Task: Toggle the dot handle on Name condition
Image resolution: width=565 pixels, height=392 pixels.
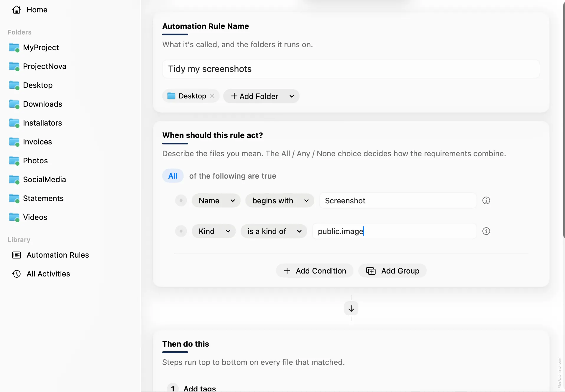Action: [x=181, y=200]
